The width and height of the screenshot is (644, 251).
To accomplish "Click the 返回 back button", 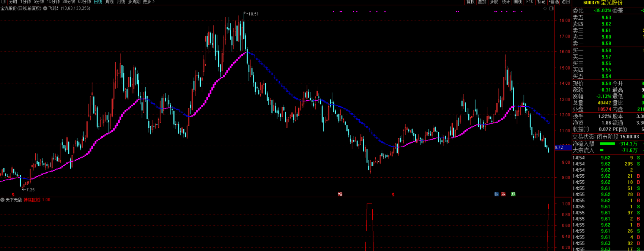I will pos(565,2).
